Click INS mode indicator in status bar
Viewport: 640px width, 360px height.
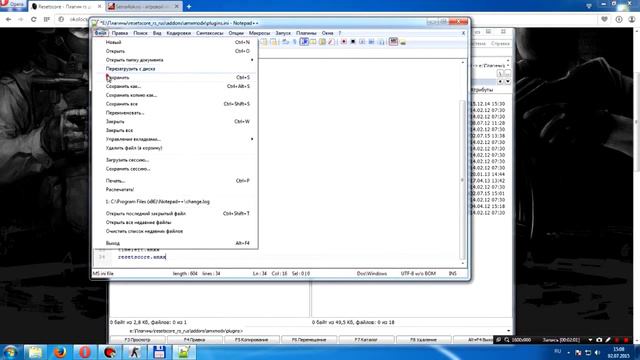click(x=453, y=273)
